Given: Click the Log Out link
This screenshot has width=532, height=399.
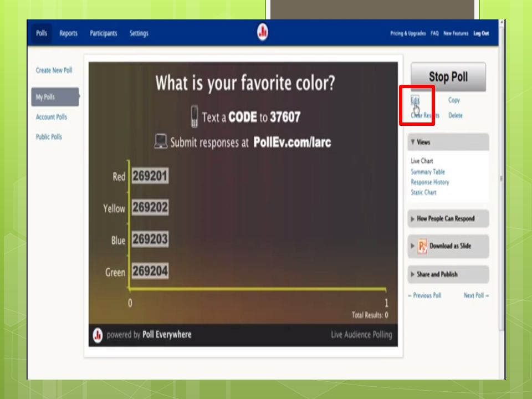Looking at the screenshot, I should click(481, 33).
